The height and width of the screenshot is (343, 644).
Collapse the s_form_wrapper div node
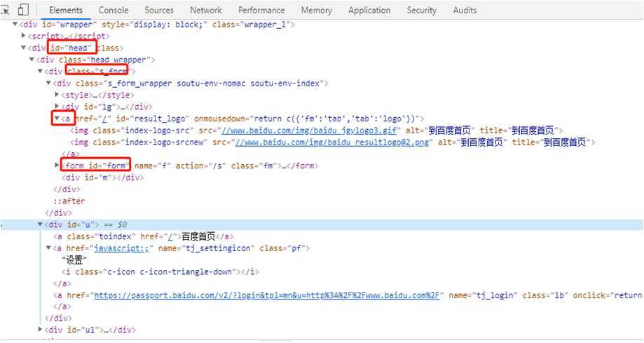pos(48,83)
